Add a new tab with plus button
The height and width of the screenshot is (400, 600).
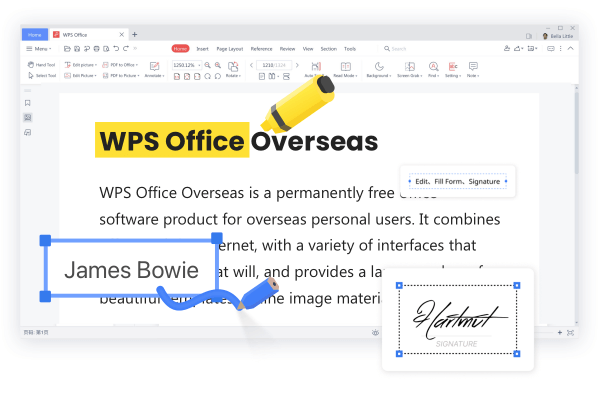pyautogui.click(x=135, y=34)
